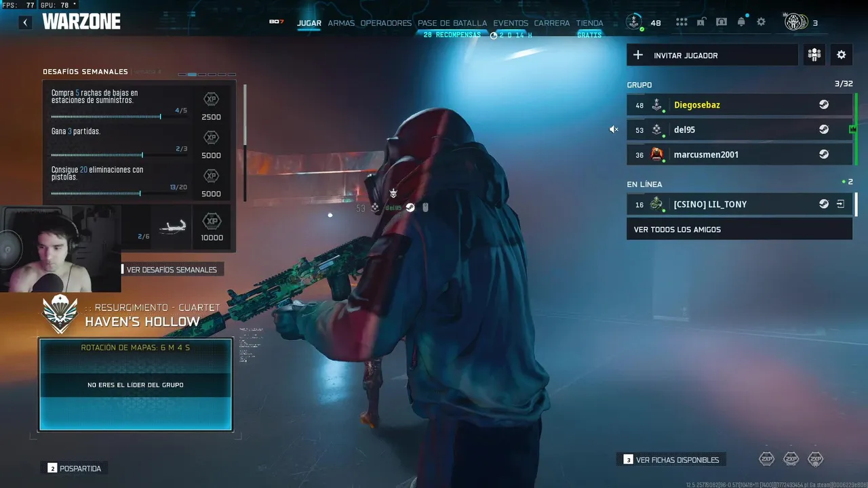Image resolution: width=868 pixels, height=488 pixels.
Task: Open the clan emblem next to 3
Action: [795, 22]
